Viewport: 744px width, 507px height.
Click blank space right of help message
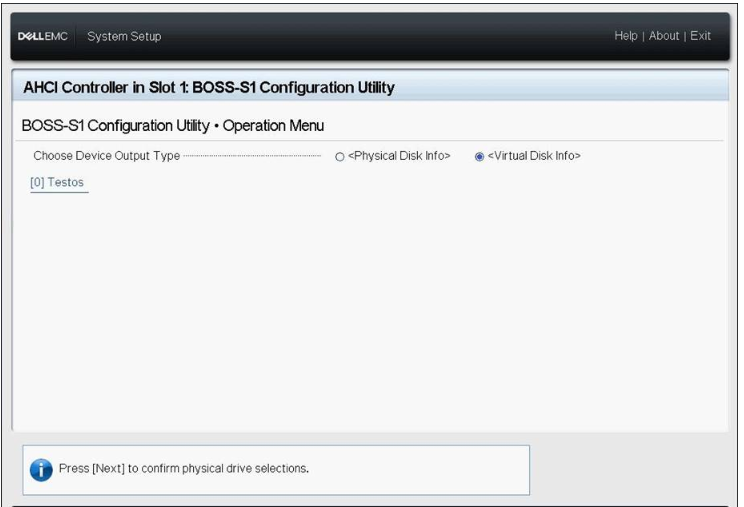tap(630, 470)
